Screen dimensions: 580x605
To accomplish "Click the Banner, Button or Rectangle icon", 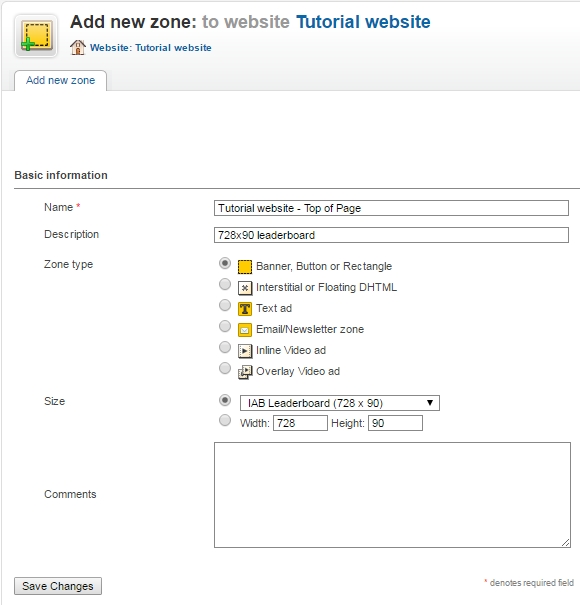I will pyautogui.click(x=245, y=267).
